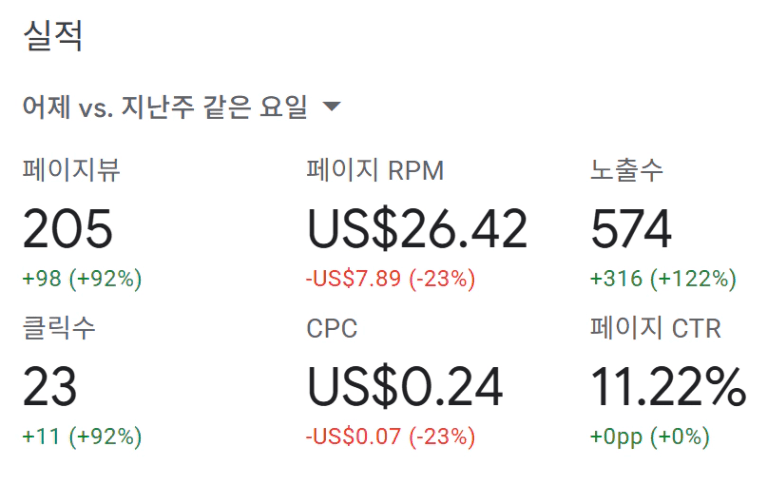Image resolution: width=768 pixels, height=485 pixels.
Task: Click the -US$7.89 (-23%) RPM change
Action: point(390,279)
